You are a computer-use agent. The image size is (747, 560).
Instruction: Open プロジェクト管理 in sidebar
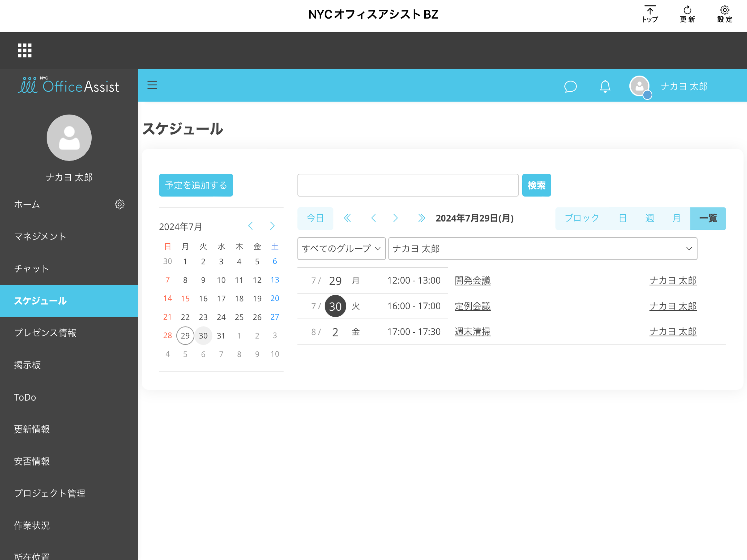pos(50,494)
